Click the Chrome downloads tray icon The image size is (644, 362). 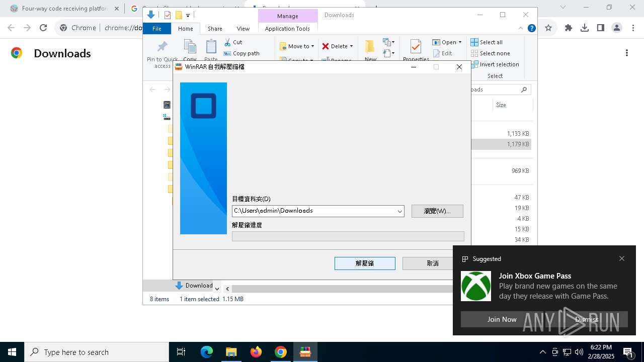click(585, 28)
